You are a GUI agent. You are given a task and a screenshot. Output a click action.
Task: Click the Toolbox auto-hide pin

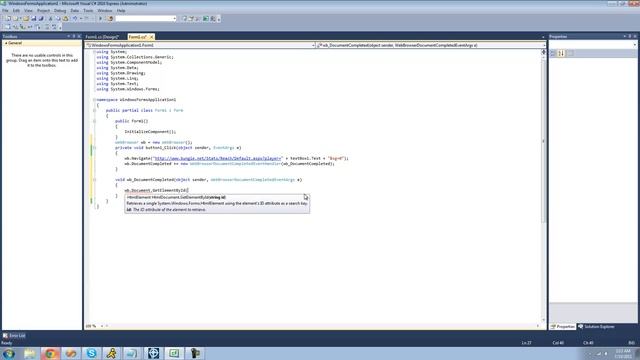74,36
